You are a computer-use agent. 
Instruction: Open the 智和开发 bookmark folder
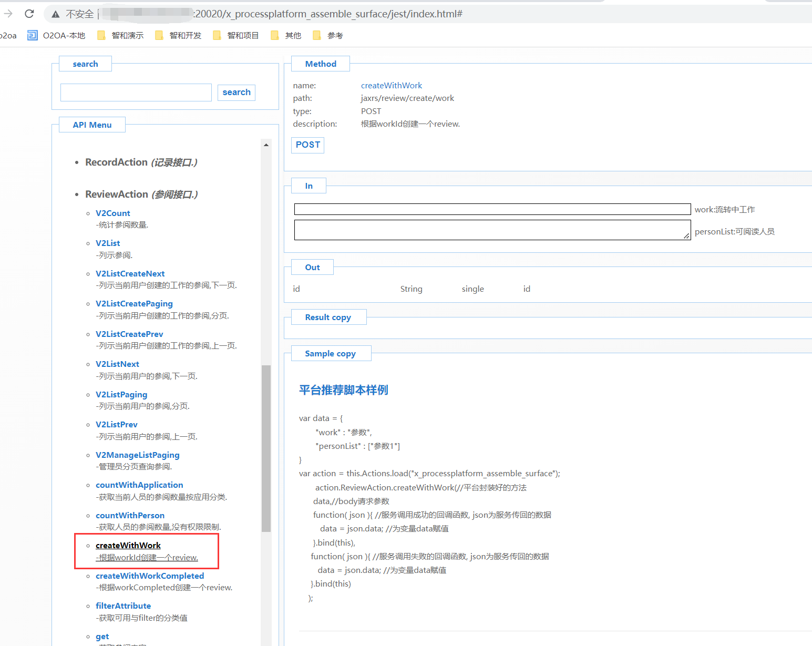pyautogui.click(x=179, y=35)
